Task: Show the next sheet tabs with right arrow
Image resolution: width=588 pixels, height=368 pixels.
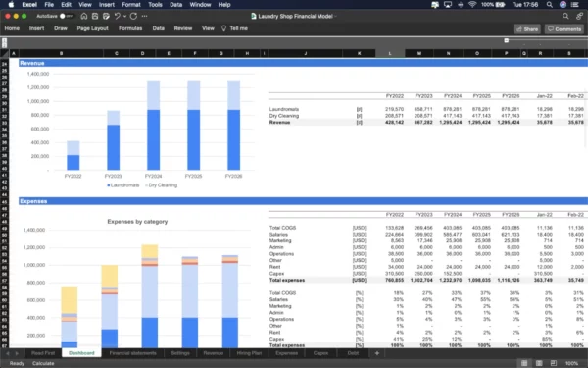Action: click(17, 353)
